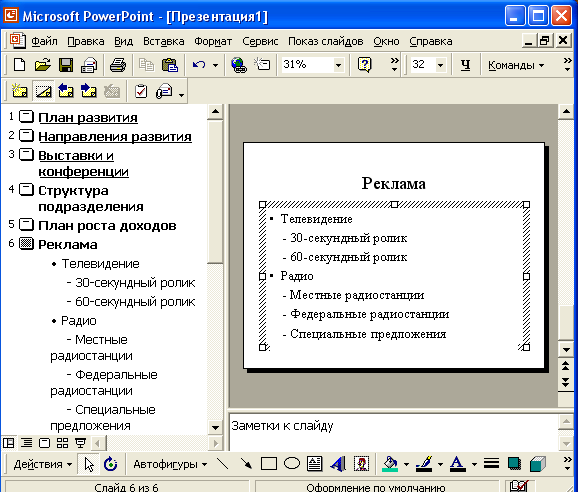Click the Команды button
The width and height of the screenshot is (578, 492).
point(516,65)
